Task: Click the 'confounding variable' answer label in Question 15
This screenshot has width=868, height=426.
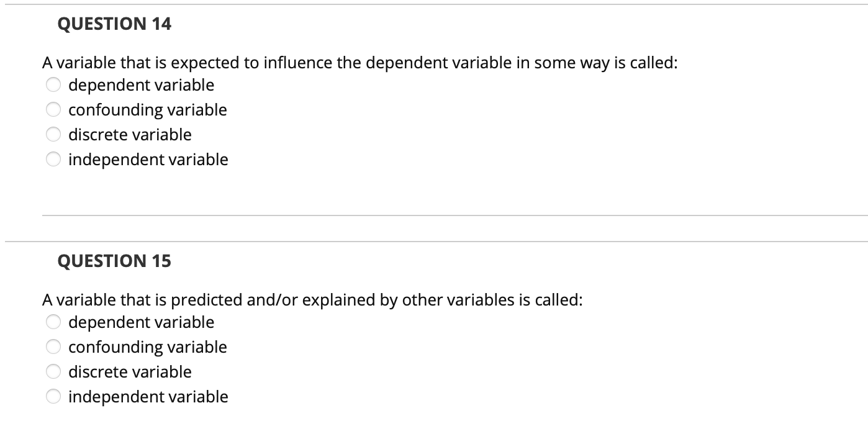Action: pyautogui.click(x=147, y=347)
